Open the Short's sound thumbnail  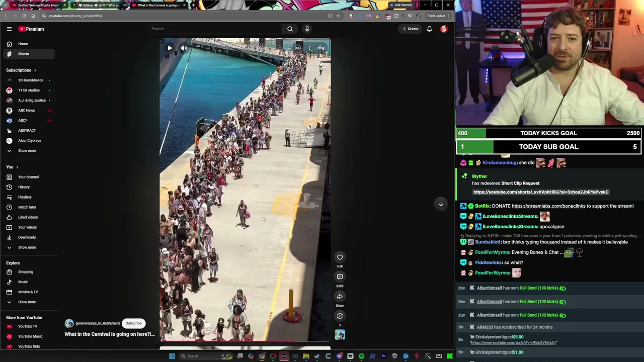click(340, 334)
